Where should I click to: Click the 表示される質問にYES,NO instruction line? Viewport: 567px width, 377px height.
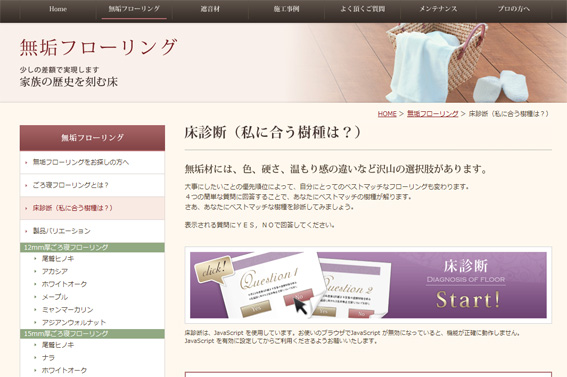pos(260,225)
